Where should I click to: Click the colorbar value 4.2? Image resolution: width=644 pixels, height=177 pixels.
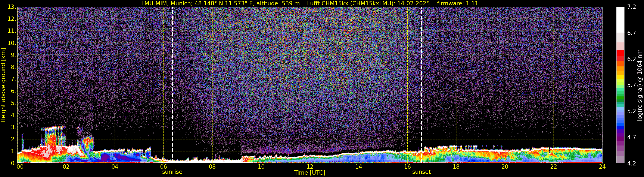coord(632,163)
